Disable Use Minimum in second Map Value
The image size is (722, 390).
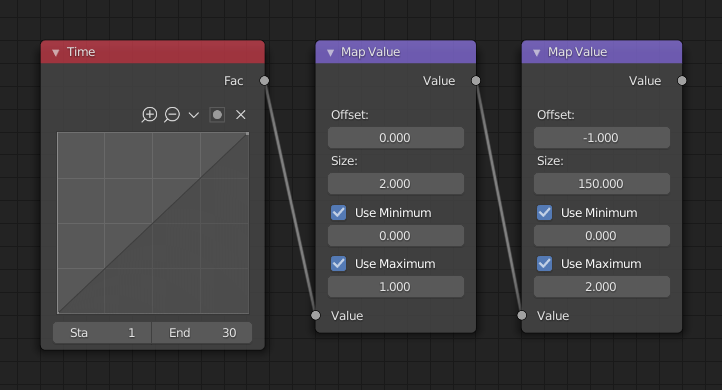click(545, 213)
